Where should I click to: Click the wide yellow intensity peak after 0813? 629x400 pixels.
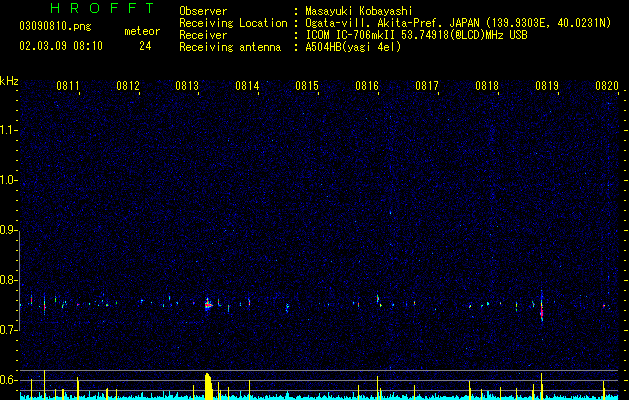(208, 386)
